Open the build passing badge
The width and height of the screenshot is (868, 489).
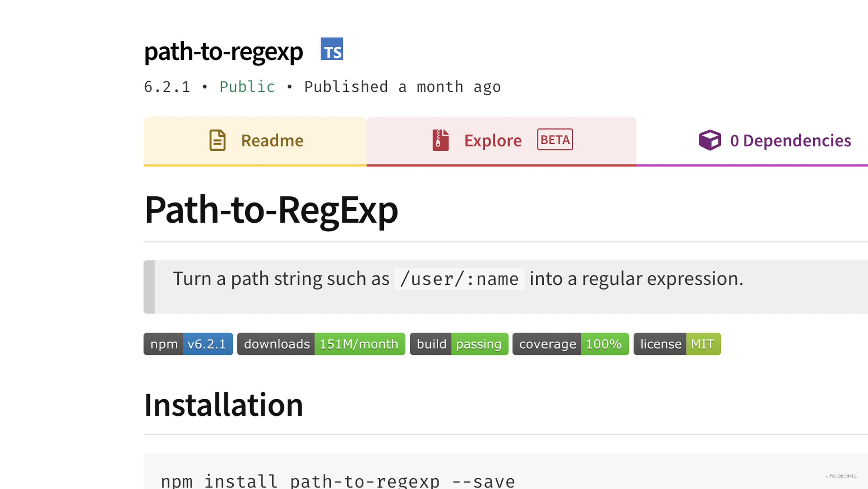point(459,344)
